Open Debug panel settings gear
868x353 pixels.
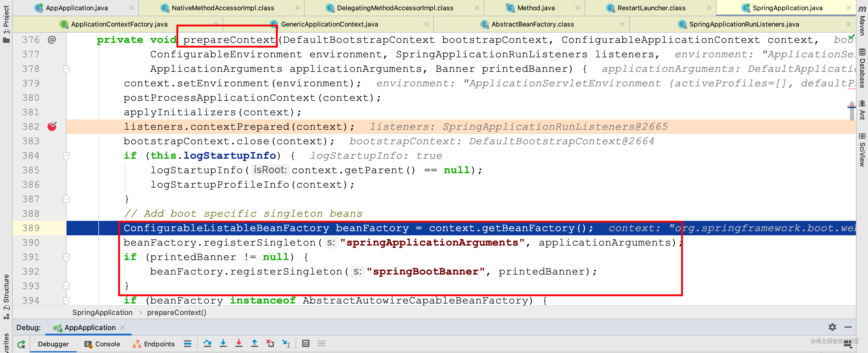coord(832,327)
